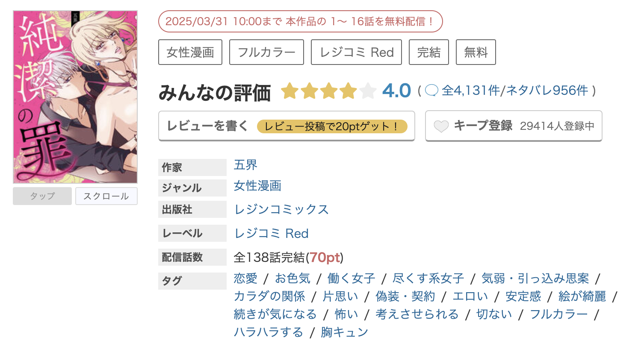Screen dimensions: 644x352
Task: Open the 無料 free filter tag
Action: point(475,52)
